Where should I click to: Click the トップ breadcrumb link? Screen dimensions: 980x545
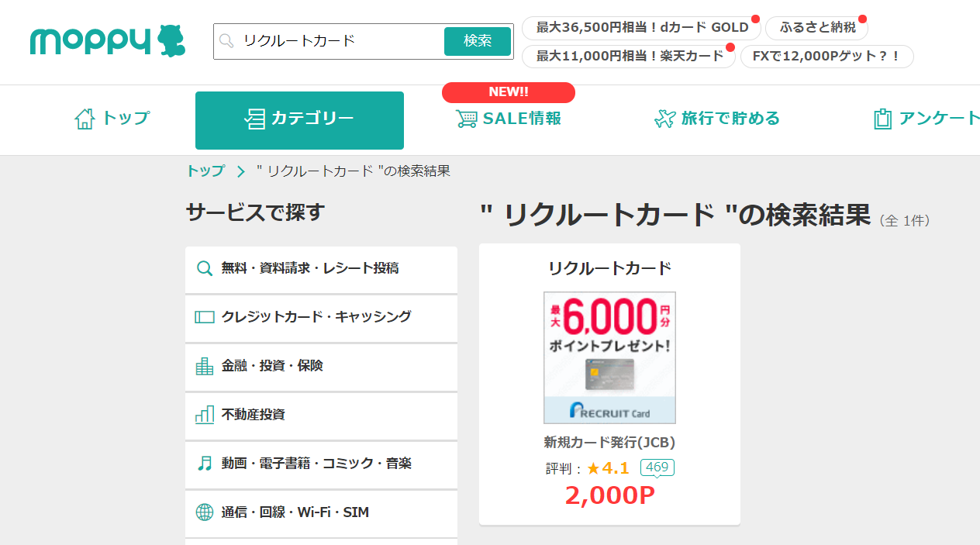point(205,171)
